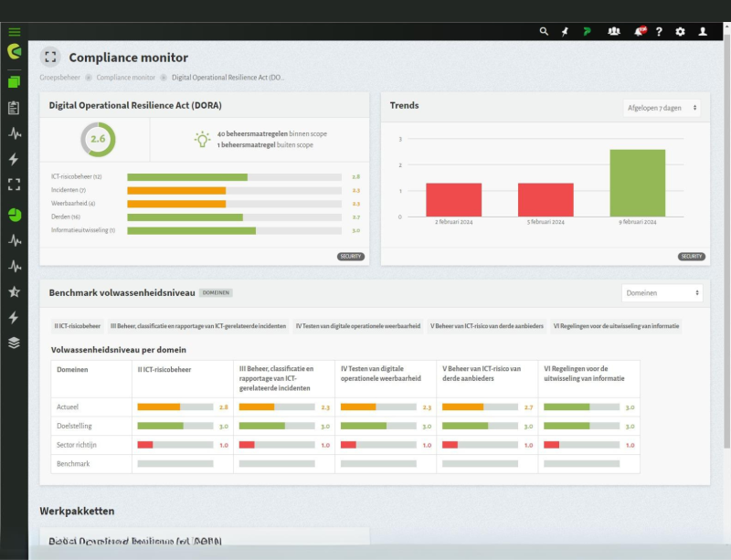This screenshot has height=560, width=731.
Task: Click the 9 februari 2024 green bar
Action: point(637,184)
